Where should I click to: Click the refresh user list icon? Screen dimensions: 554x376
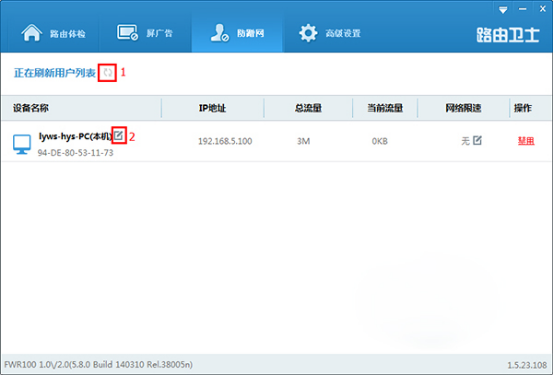[107, 73]
